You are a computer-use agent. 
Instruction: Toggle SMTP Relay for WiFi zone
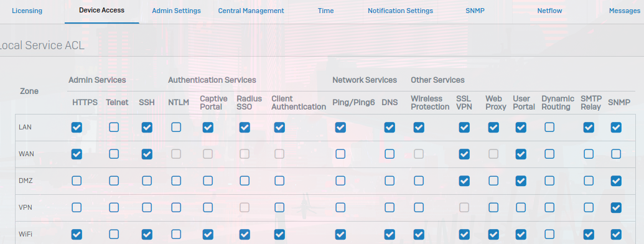click(x=589, y=235)
